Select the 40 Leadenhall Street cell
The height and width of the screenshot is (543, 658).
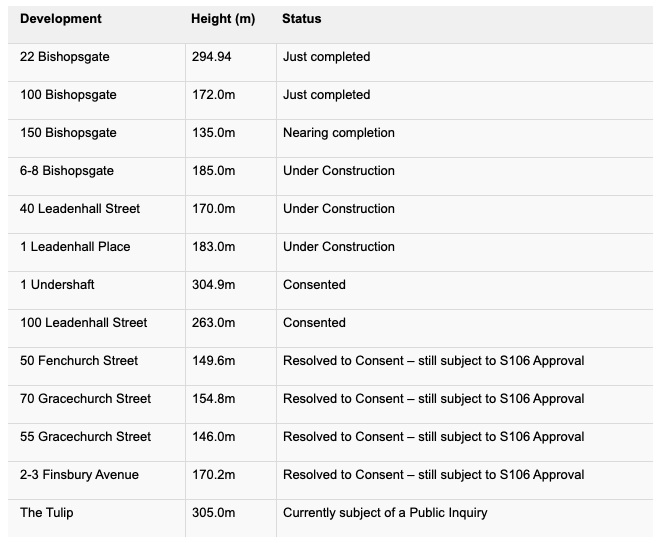coord(80,209)
